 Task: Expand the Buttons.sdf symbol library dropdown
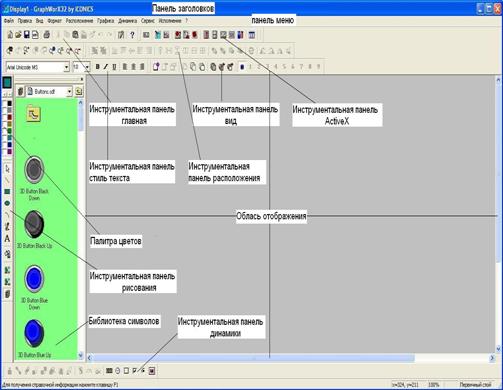pos(69,91)
